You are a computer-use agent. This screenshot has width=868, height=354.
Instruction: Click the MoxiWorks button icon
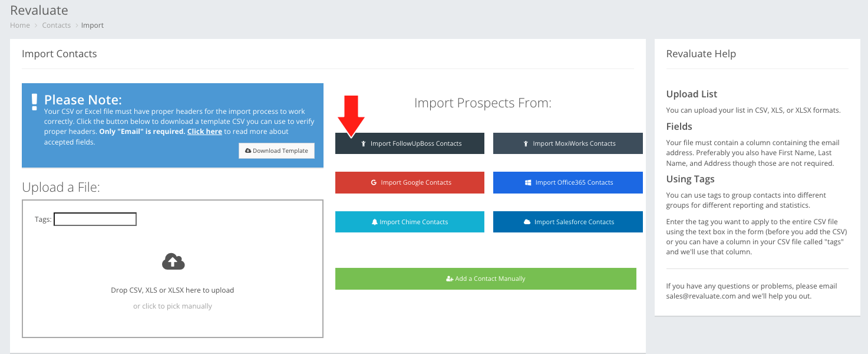pos(526,143)
